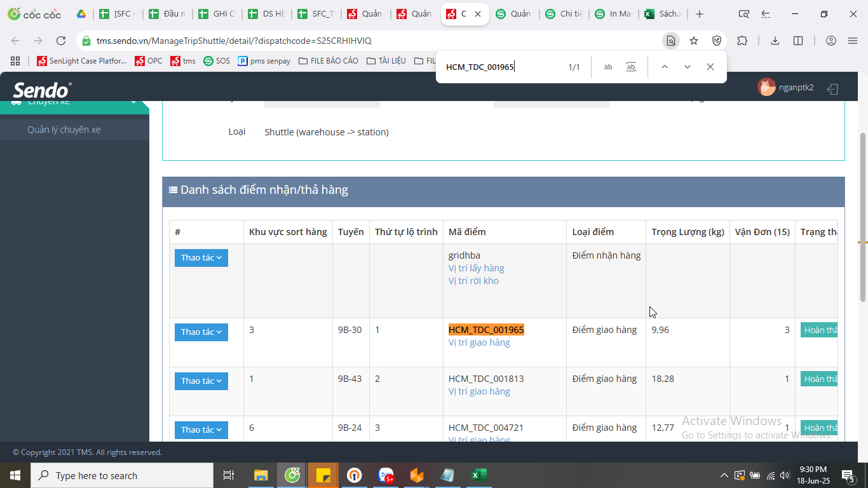Click the Windows taskbar search box
Screen dimensions: 868x488
pyautogui.click(x=122, y=475)
